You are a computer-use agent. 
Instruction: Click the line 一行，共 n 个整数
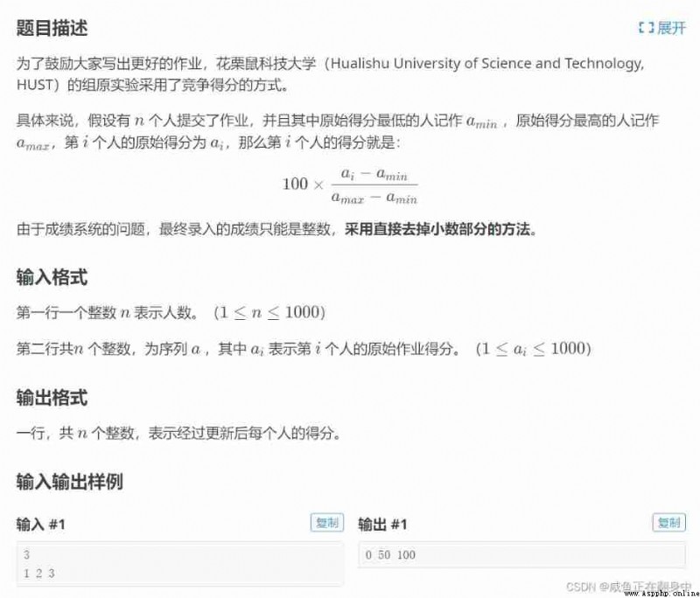click(x=178, y=433)
